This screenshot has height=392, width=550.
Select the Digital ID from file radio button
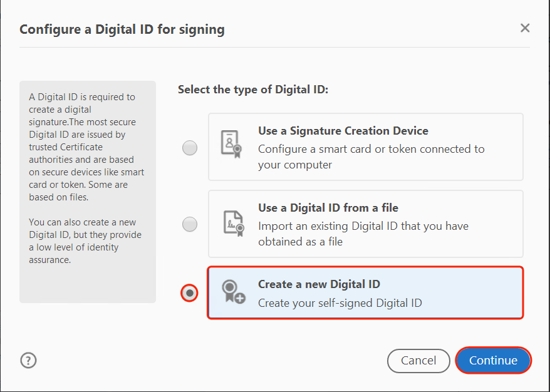click(189, 224)
